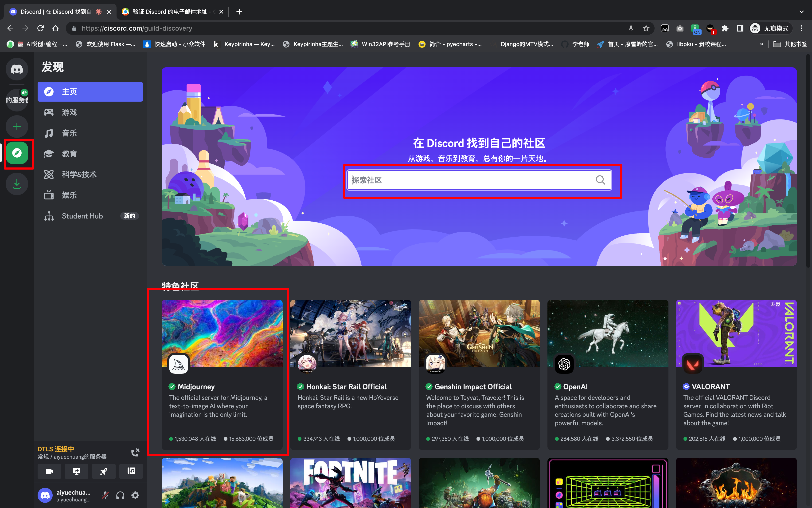Screen dimensions: 812x508
Task: Expand the tab search chevron
Action: pyautogui.click(x=802, y=12)
